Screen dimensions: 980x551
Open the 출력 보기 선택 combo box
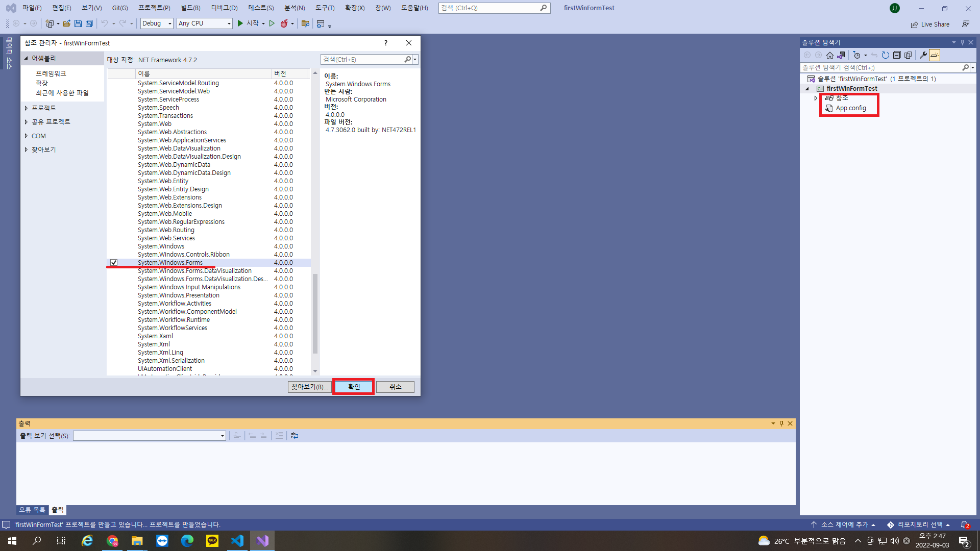click(x=150, y=436)
